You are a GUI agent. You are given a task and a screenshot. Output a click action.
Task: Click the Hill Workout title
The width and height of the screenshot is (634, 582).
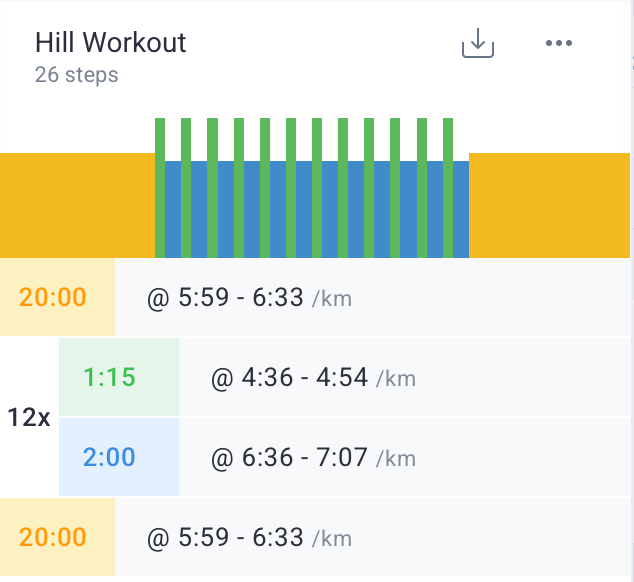point(110,43)
